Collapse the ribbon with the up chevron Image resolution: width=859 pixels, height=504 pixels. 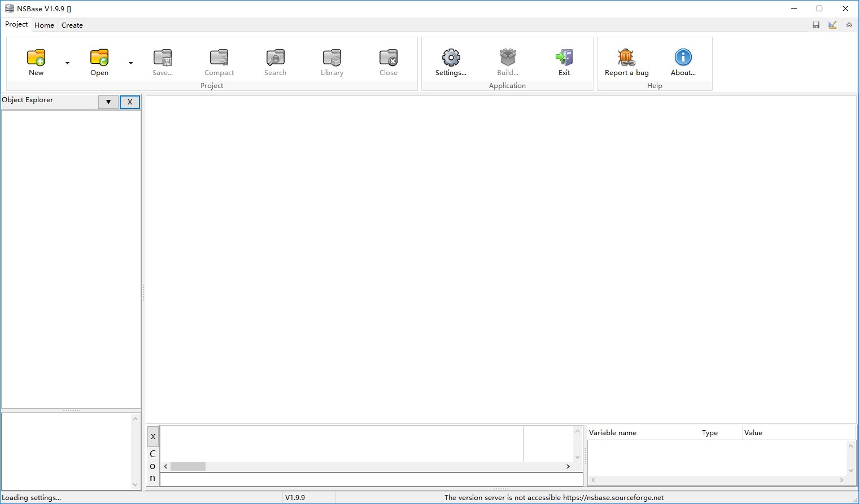849,25
